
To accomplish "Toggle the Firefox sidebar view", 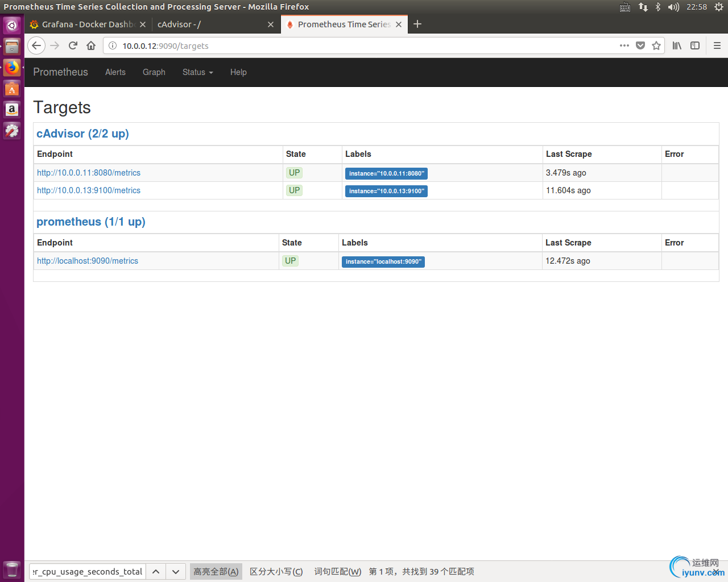I will (695, 45).
